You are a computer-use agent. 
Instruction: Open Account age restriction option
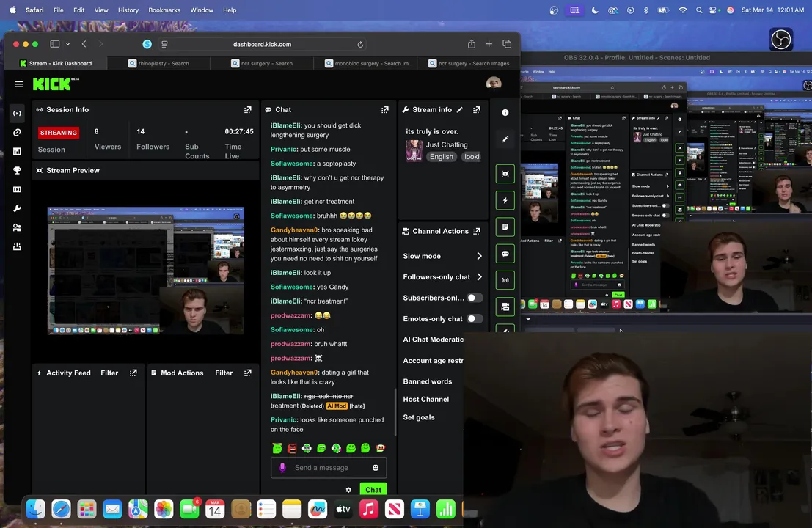433,361
